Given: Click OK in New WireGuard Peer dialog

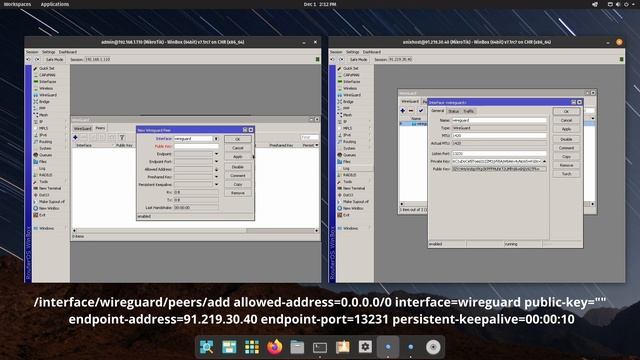Looking at the screenshot, I should pos(238,139).
